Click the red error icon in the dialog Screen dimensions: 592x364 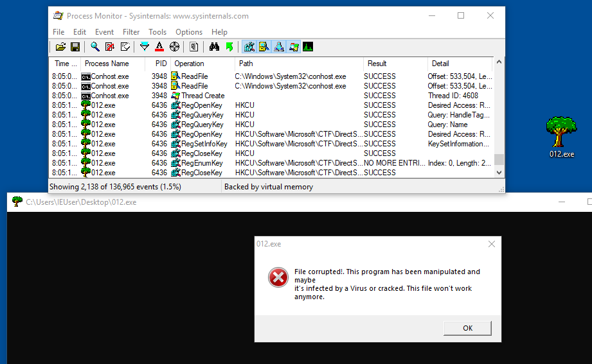[x=278, y=277]
